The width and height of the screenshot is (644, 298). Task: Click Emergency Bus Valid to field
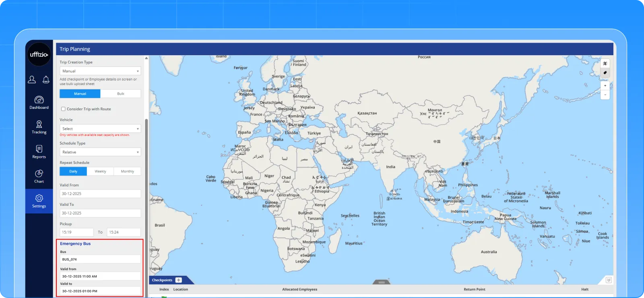click(100, 291)
